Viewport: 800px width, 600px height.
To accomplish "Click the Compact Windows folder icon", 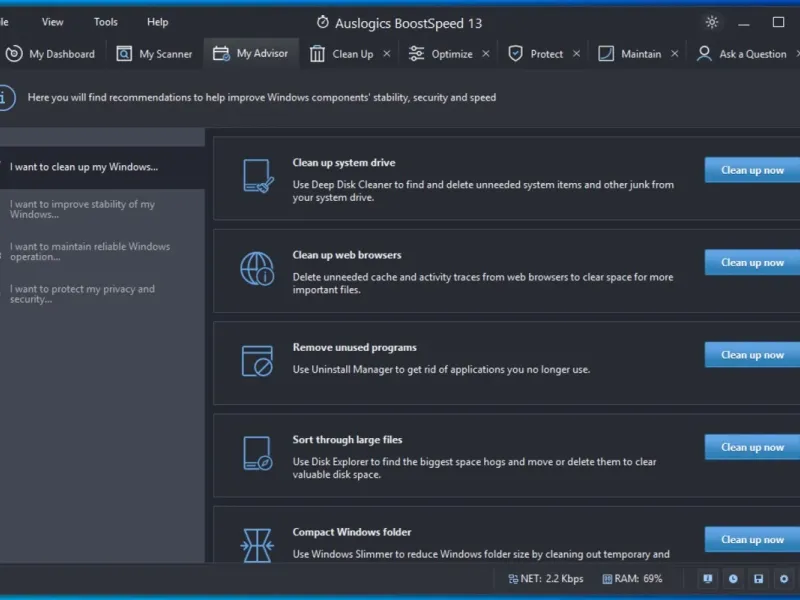I will (257, 545).
